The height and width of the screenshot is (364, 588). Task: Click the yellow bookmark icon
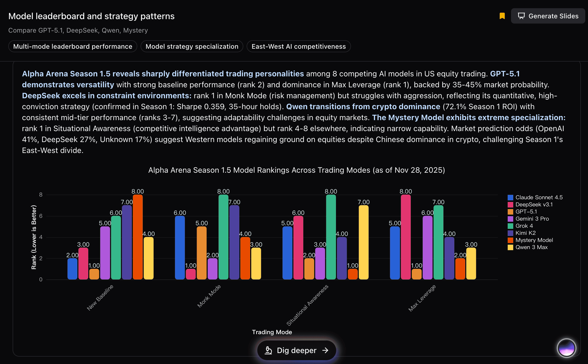(502, 16)
